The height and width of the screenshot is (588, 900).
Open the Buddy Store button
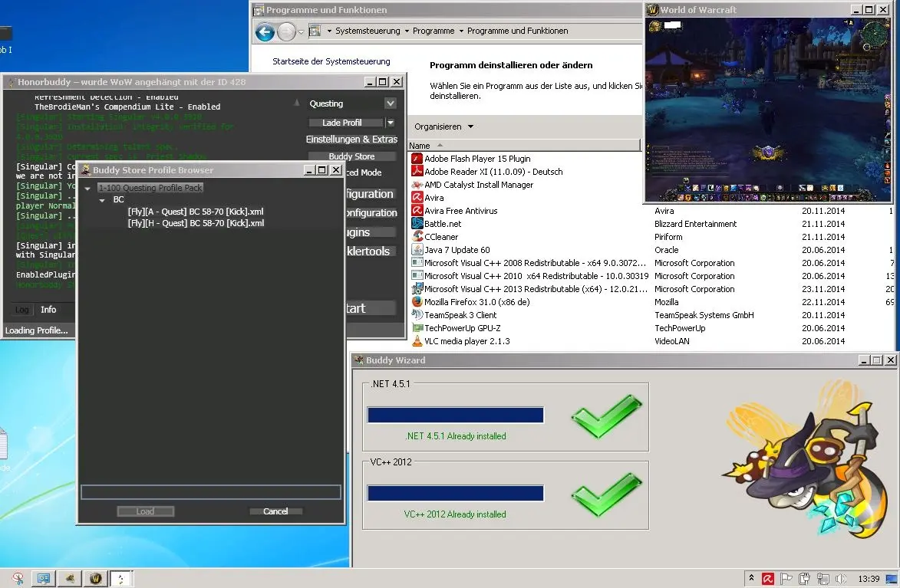[x=351, y=156]
